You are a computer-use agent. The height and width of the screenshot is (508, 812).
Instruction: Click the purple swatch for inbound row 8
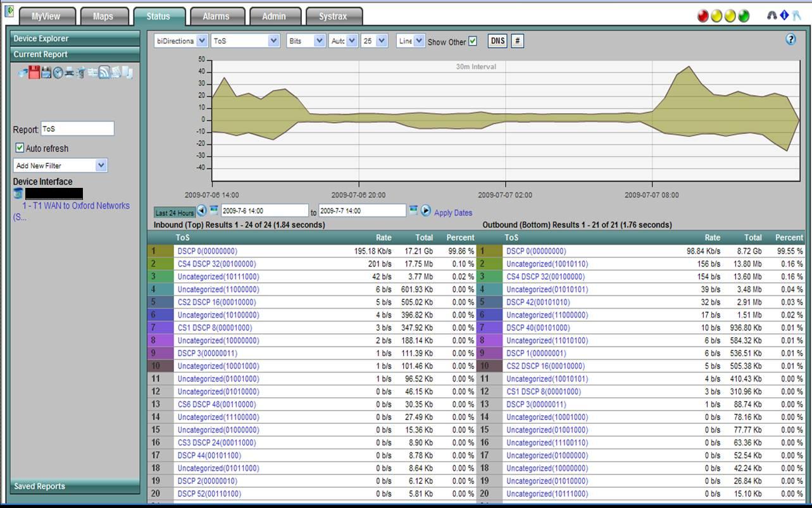tap(160, 340)
